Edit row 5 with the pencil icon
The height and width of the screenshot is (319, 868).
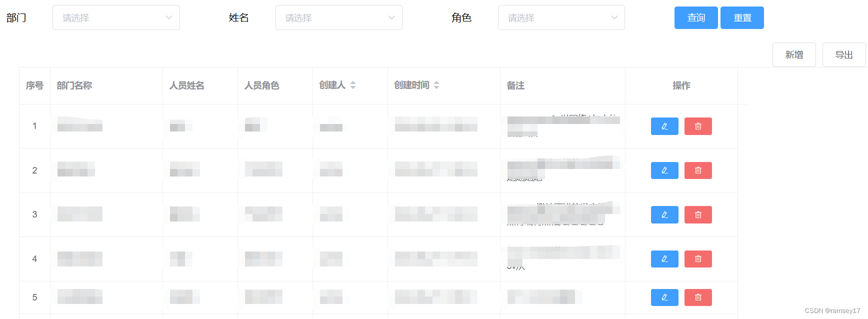coord(664,297)
